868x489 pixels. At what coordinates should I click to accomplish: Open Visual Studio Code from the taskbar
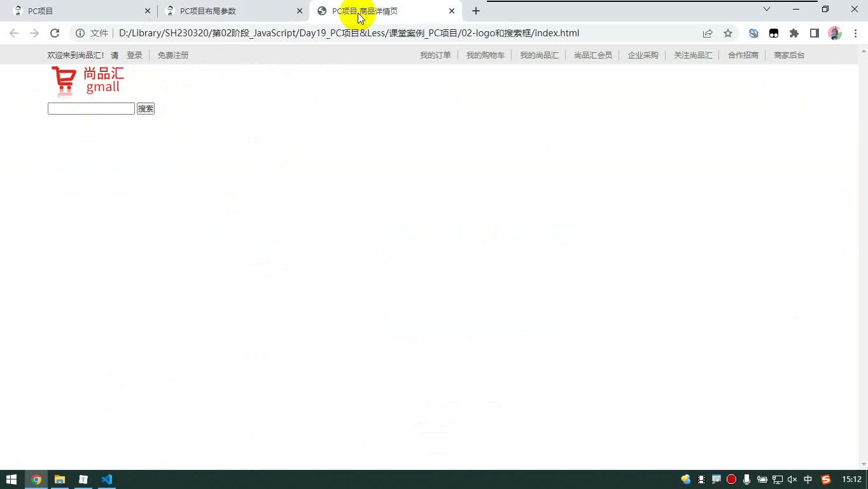pyautogui.click(x=107, y=479)
